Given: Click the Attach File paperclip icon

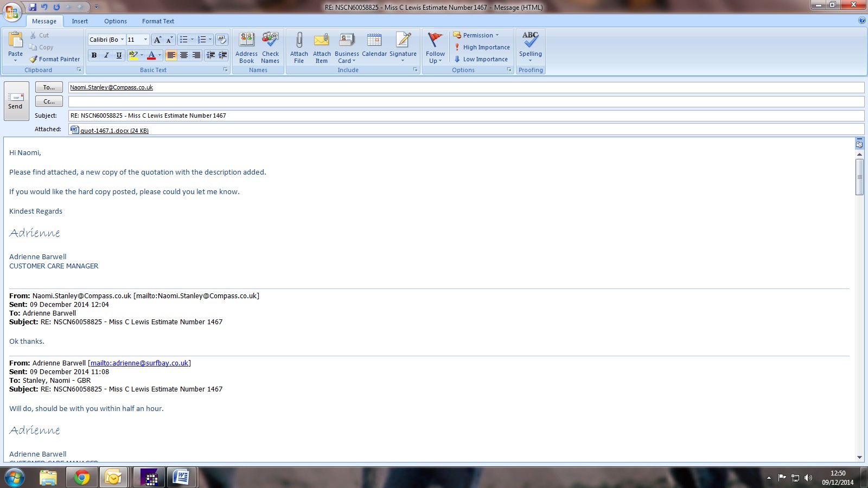Looking at the screenshot, I should 299,41.
